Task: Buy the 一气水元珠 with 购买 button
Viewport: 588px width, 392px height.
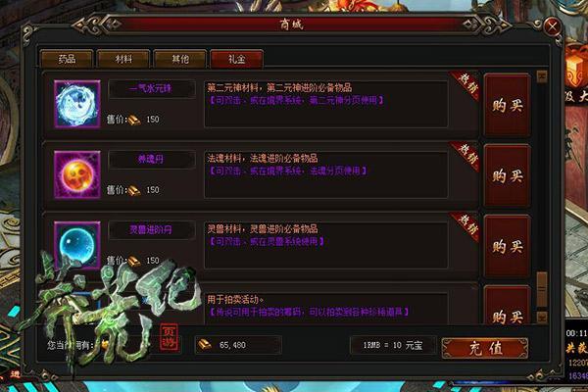Action: coord(508,106)
